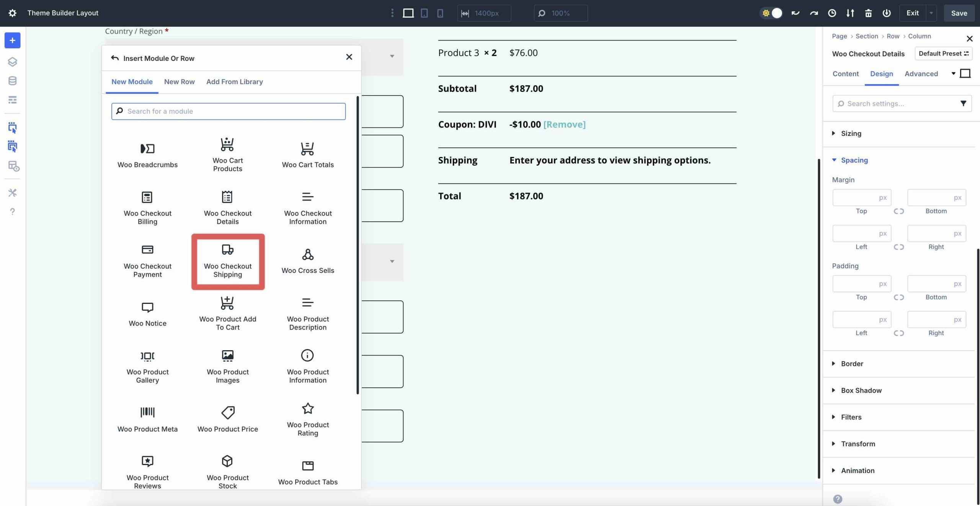Open editing history with the clock icon
The image size is (980, 506).
(831, 13)
